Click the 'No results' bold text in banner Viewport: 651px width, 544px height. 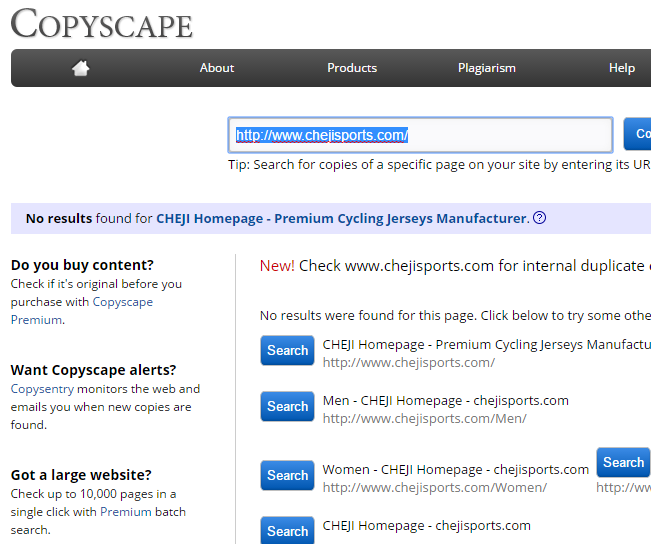point(59,218)
